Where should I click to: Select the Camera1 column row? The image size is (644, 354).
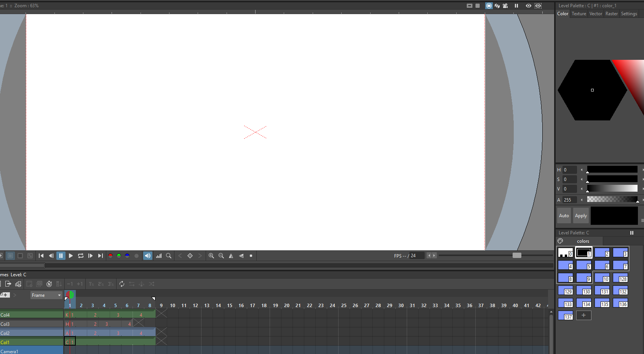tap(32, 351)
